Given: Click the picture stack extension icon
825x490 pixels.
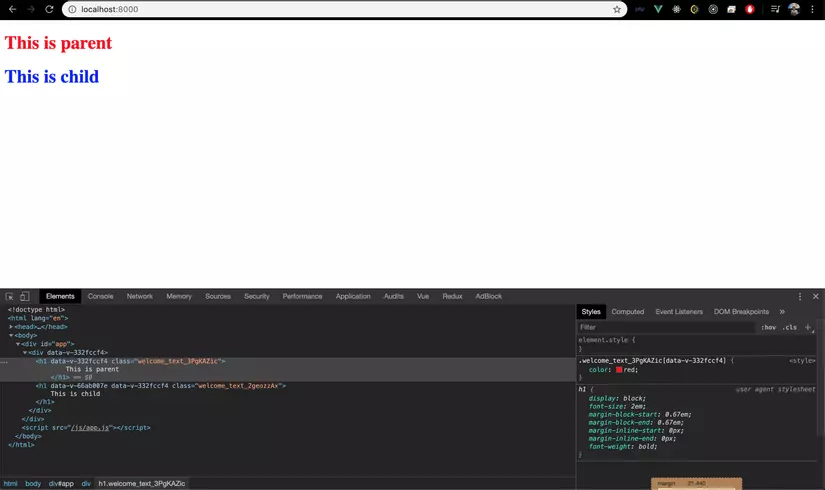Looking at the screenshot, I should coord(731,9).
